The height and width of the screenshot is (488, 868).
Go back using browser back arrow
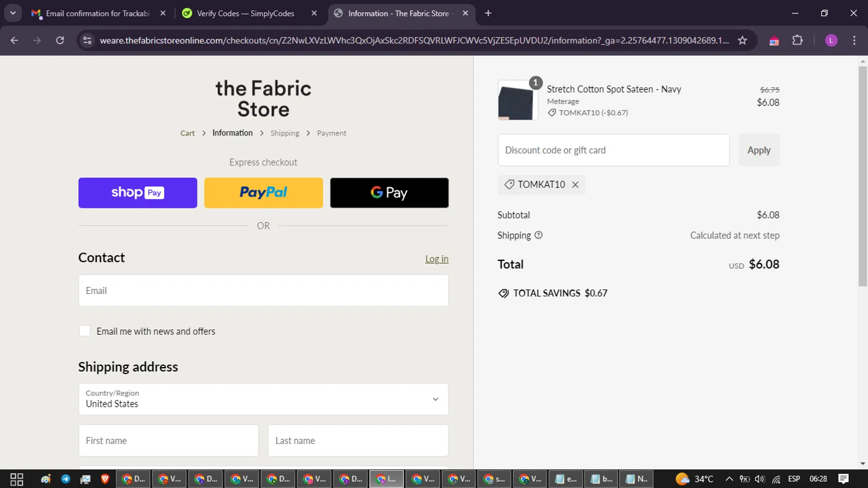14,41
